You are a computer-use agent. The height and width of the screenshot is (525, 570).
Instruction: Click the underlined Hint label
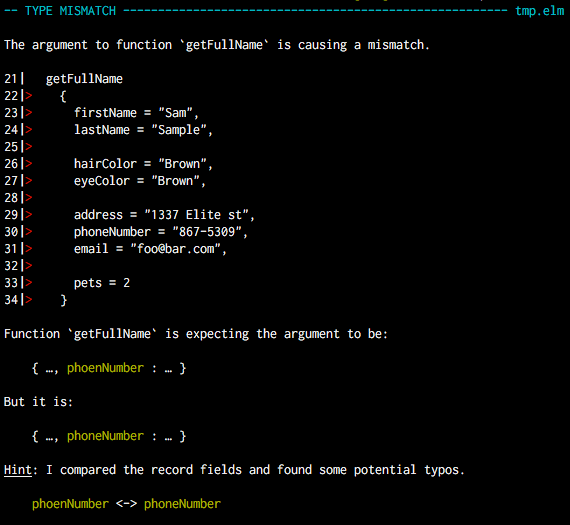click(x=18, y=470)
